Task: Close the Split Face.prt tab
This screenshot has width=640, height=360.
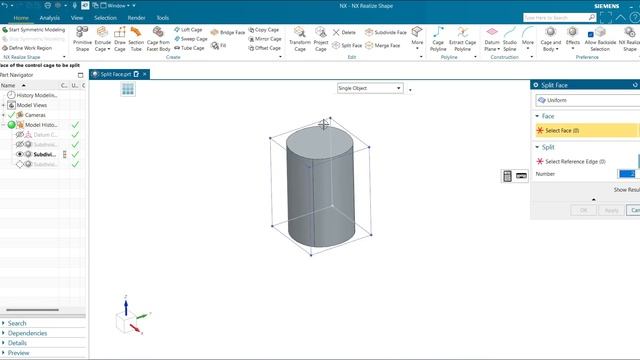Action: (x=144, y=74)
